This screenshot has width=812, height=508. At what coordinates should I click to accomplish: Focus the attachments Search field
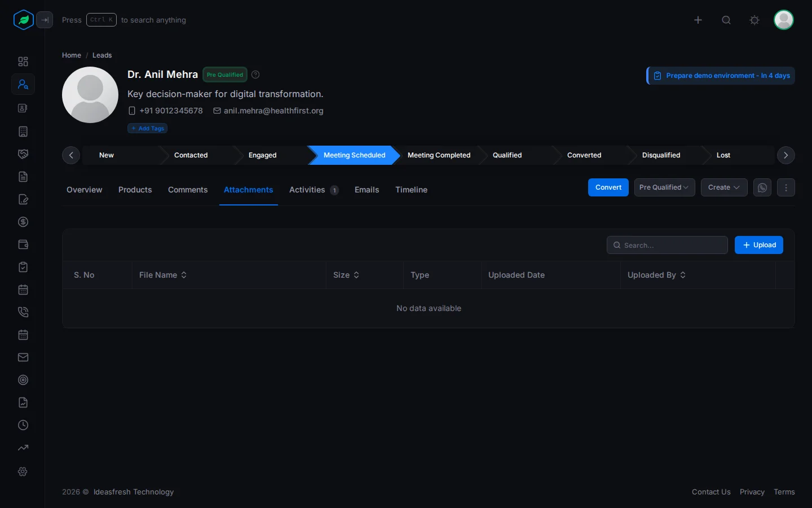[x=667, y=245]
